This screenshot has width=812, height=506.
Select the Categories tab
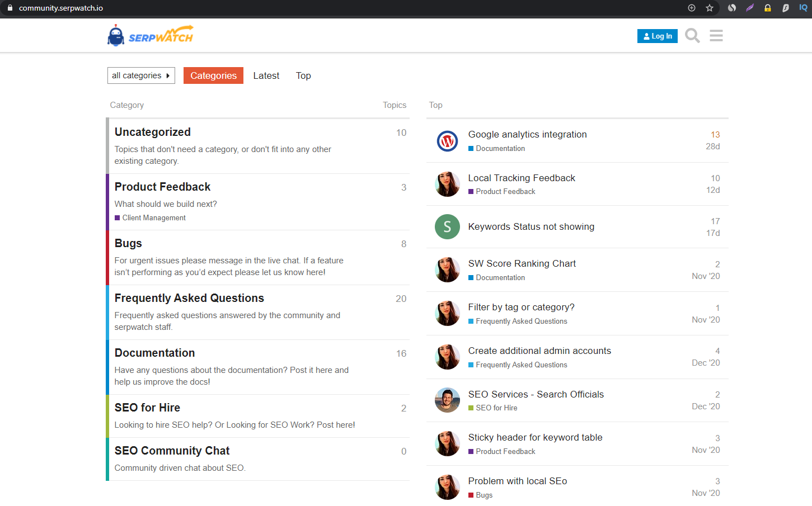tap(213, 75)
